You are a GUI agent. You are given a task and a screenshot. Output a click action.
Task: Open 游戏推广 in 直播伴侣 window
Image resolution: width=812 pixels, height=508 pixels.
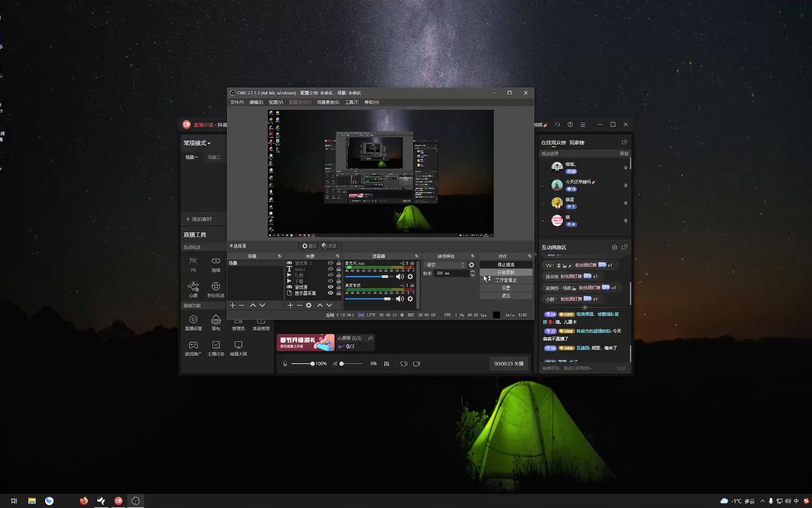click(x=193, y=348)
